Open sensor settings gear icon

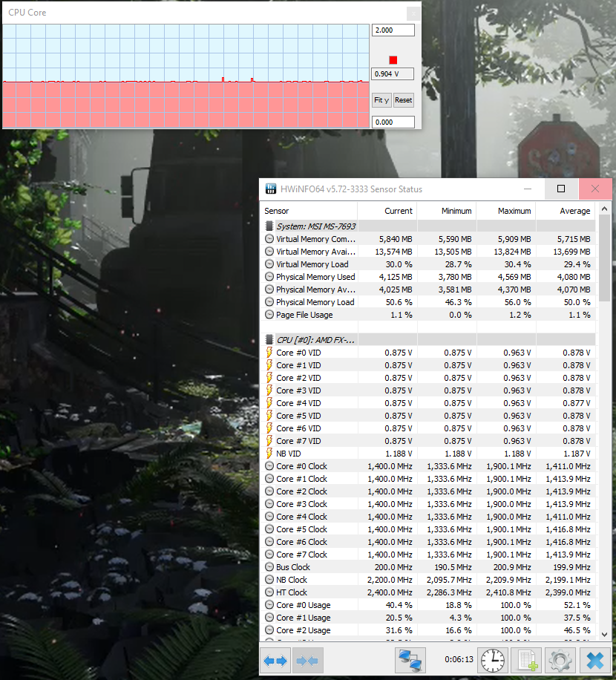pos(560,661)
